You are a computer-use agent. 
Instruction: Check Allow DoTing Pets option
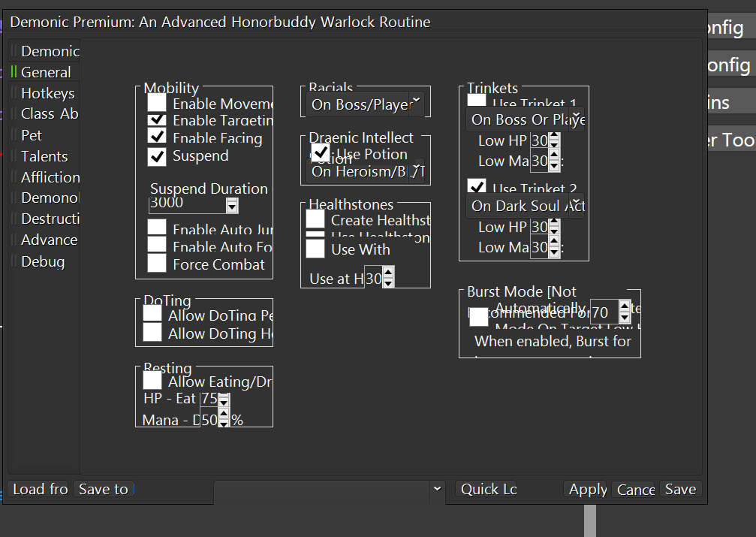(152, 313)
